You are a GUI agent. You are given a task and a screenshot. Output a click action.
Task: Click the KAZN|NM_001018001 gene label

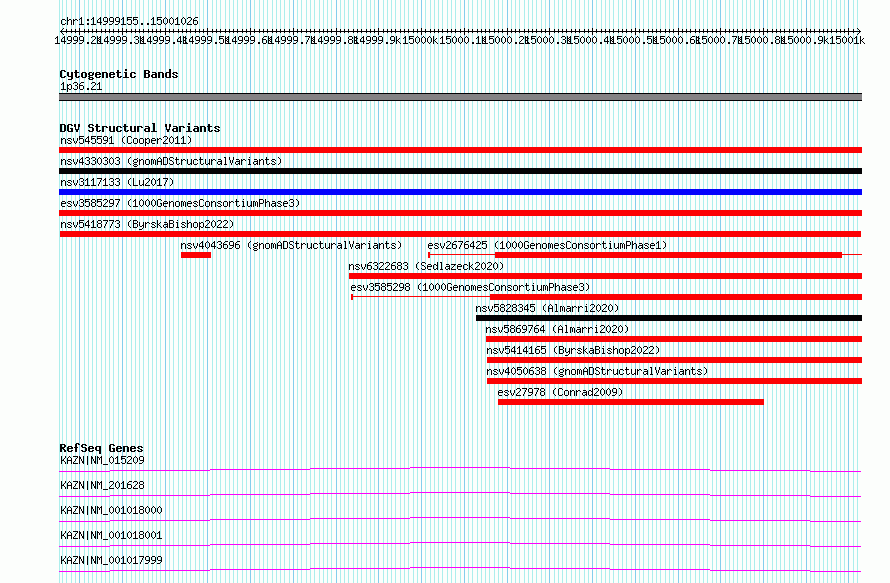111,535
